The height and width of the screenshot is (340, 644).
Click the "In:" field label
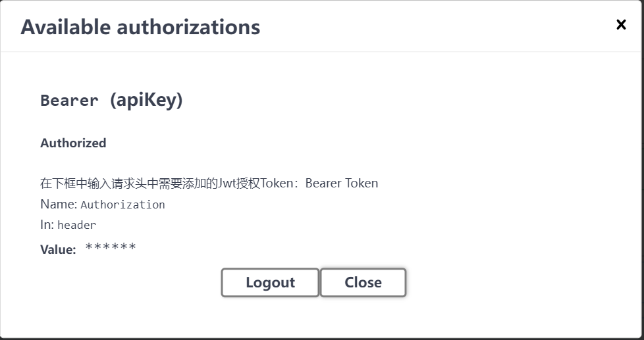point(47,224)
